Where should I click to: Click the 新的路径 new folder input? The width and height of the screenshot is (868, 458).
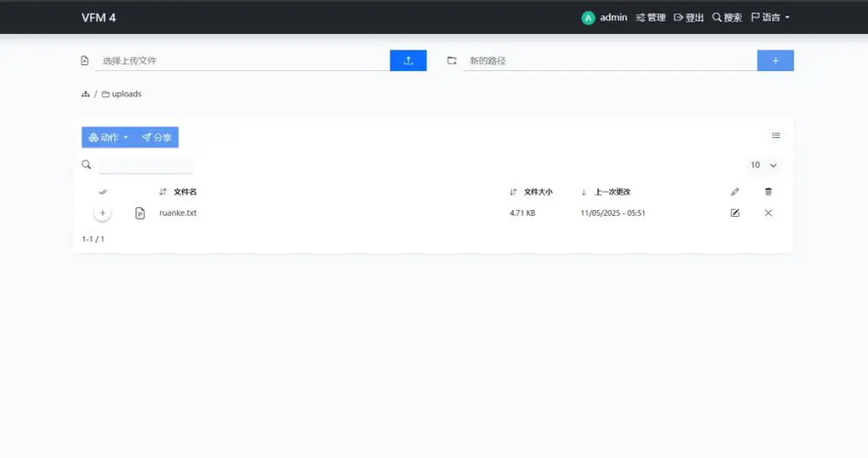(x=610, y=61)
